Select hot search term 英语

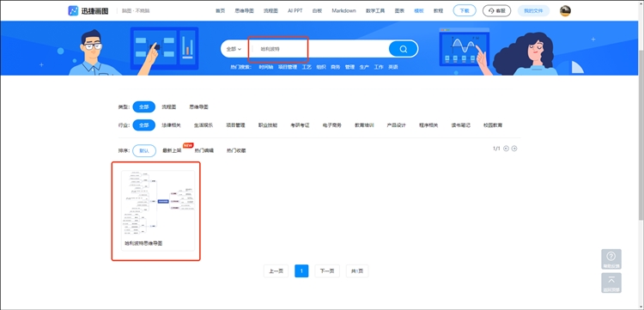pyautogui.click(x=393, y=67)
